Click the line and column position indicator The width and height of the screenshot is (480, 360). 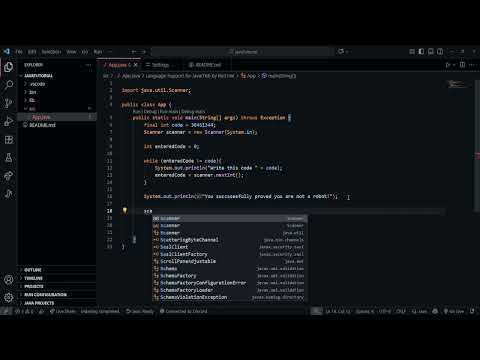[338, 311]
